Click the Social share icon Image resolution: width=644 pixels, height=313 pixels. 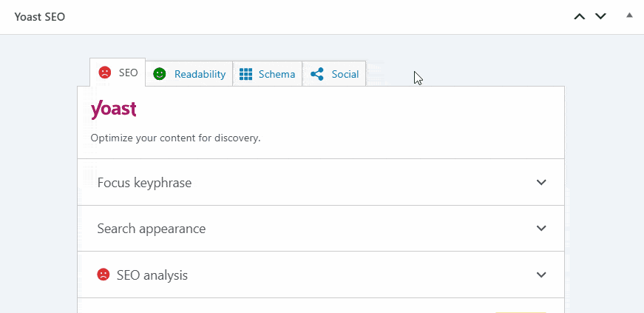317,74
